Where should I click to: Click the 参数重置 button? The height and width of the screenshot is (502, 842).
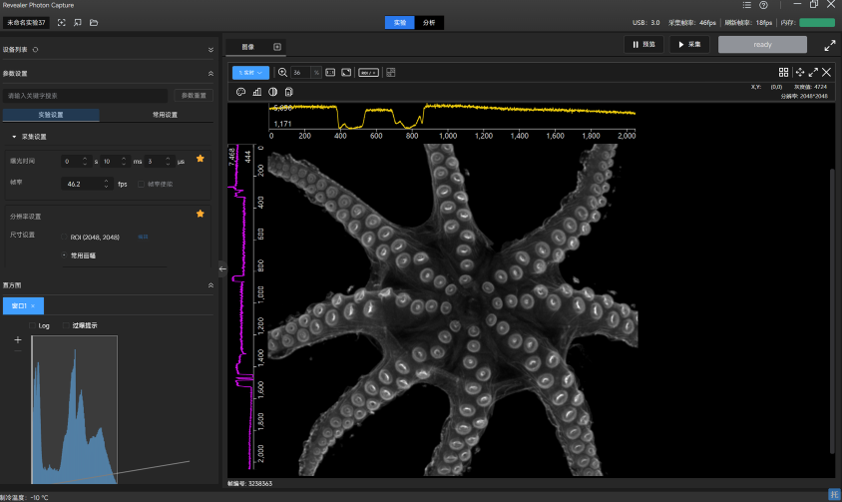193,96
